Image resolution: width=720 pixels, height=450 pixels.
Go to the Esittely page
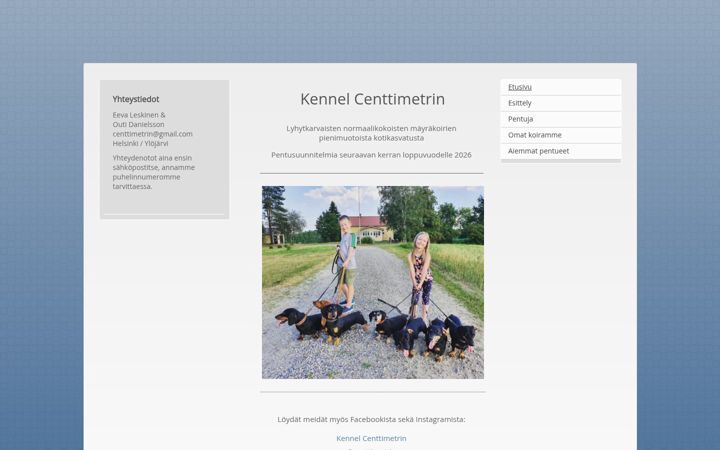coord(561,103)
